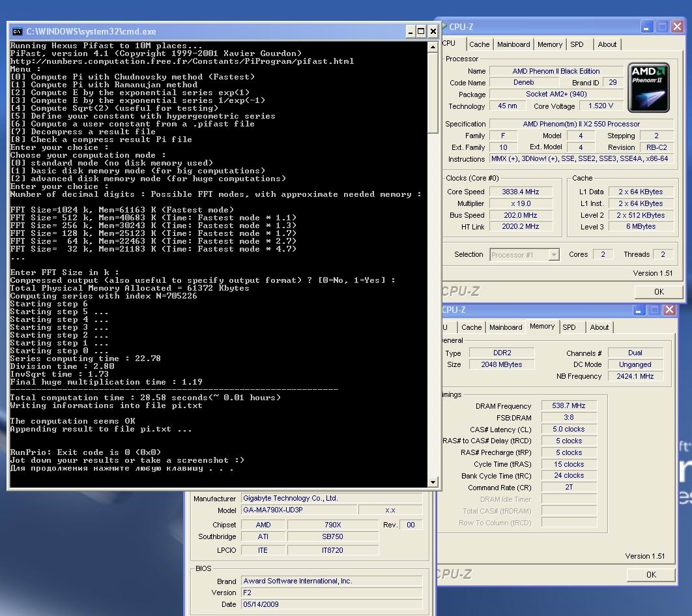Click the Revision value RB-C2
Image resolution: width=692 pixels, height=616 pixels.
point(656,147)
